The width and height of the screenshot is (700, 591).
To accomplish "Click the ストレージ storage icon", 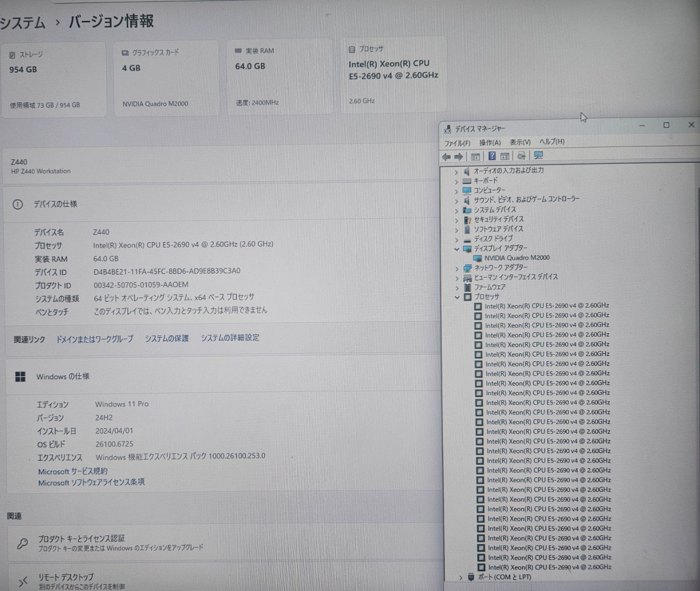I will coord(12,54).
